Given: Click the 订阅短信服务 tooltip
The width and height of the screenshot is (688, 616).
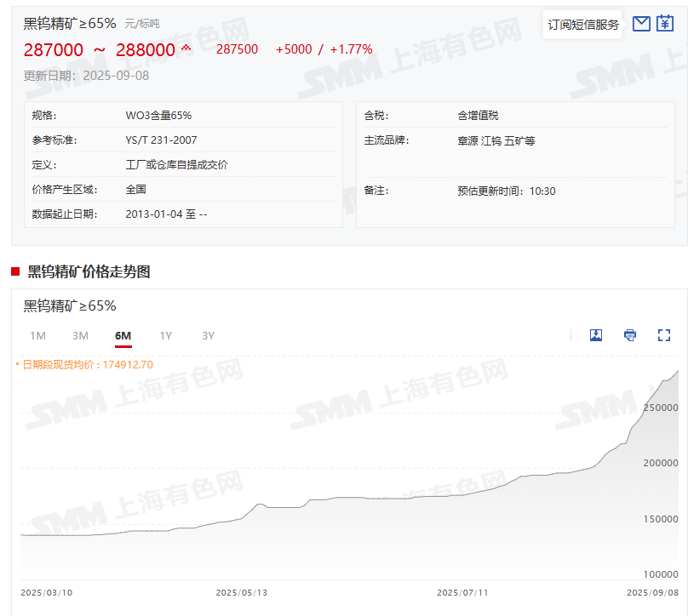Looking at the screenshot, I should pyautogui.click(x=583, y=25).
